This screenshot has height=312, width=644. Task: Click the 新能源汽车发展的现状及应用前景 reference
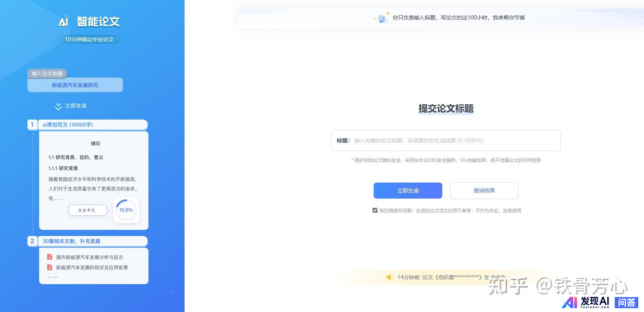[x=92, y=268]
